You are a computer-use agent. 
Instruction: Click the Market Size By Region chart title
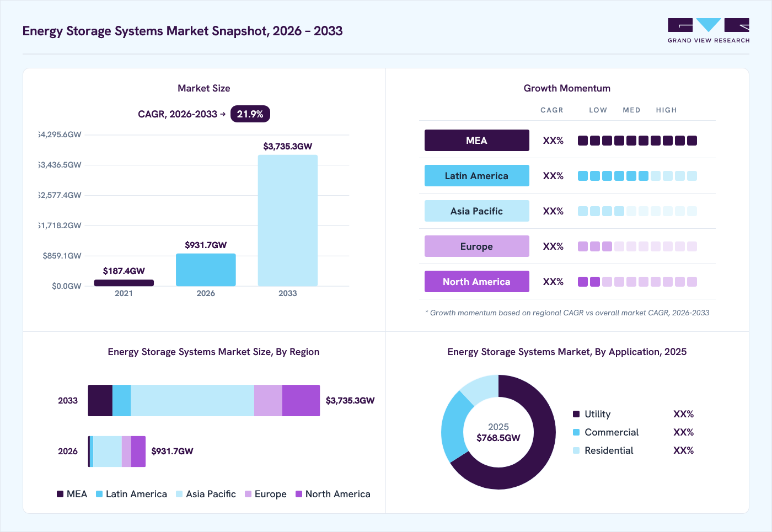tap(213, 352)
